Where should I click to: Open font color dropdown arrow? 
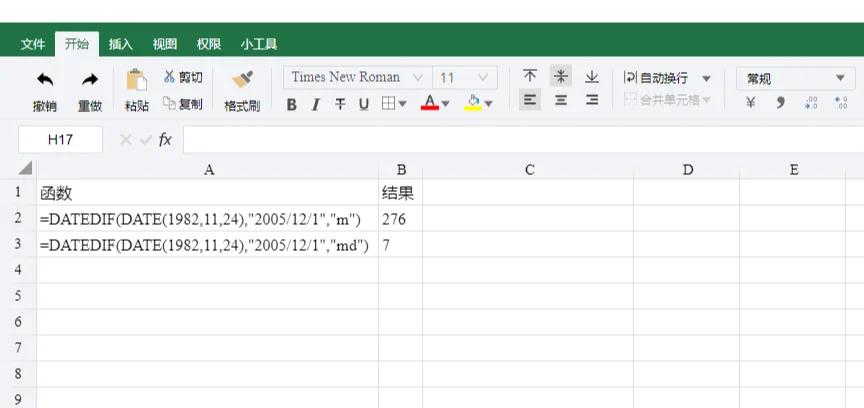[x=445, y=104]
